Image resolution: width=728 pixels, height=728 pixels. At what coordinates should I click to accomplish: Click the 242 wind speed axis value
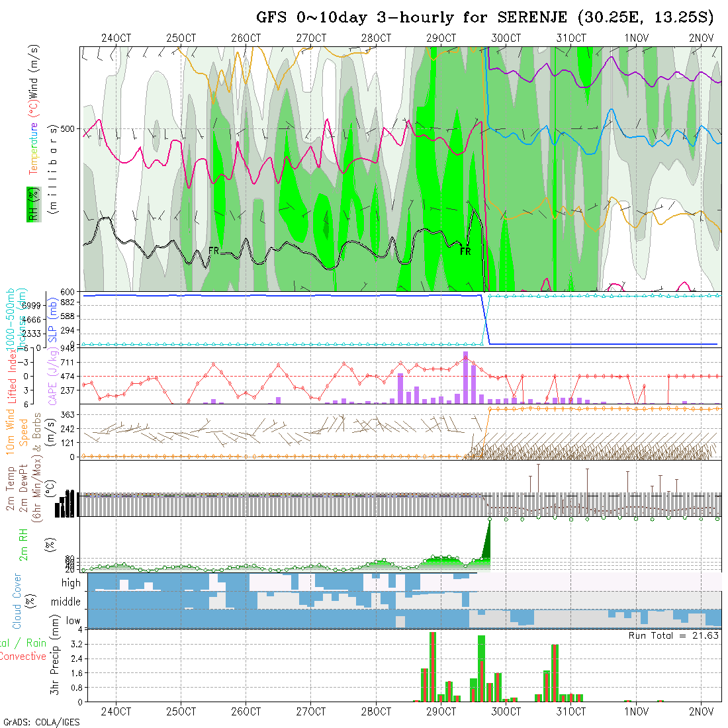[68, 429]
